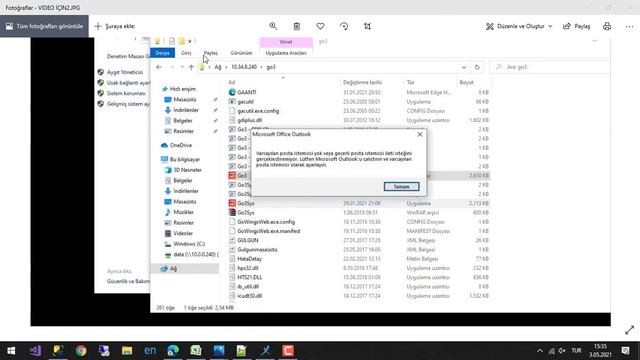Image resolution: width=640 pixels, height=360 pixels.
Task: Click the 'en' app icon in taskbar
Action: pyautogui.click(x=150, y=351)
